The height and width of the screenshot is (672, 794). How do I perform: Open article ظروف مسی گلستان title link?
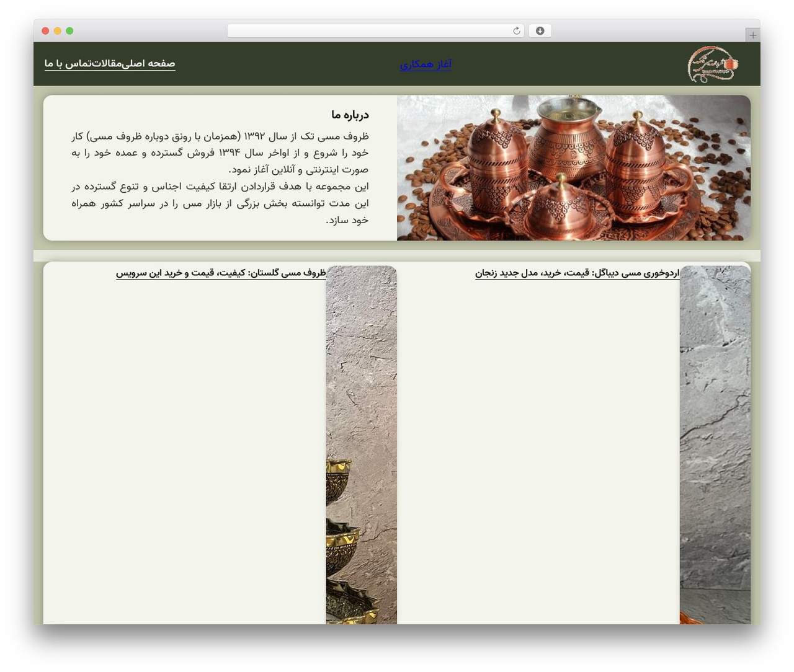tap(221, 273)
